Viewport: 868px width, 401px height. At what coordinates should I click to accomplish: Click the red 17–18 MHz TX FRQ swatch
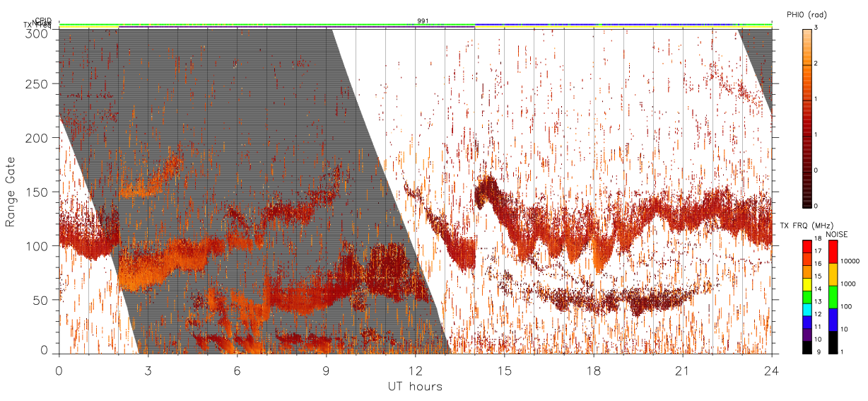807,247
